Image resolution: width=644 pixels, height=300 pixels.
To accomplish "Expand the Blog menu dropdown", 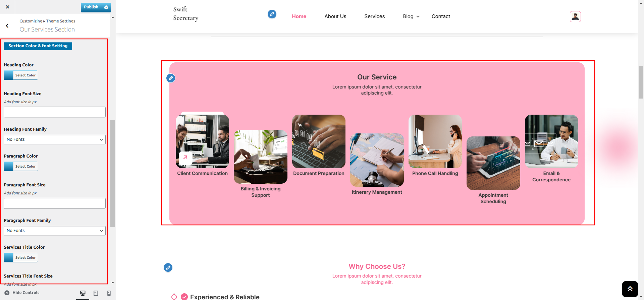I will click(x=411, y=16).
